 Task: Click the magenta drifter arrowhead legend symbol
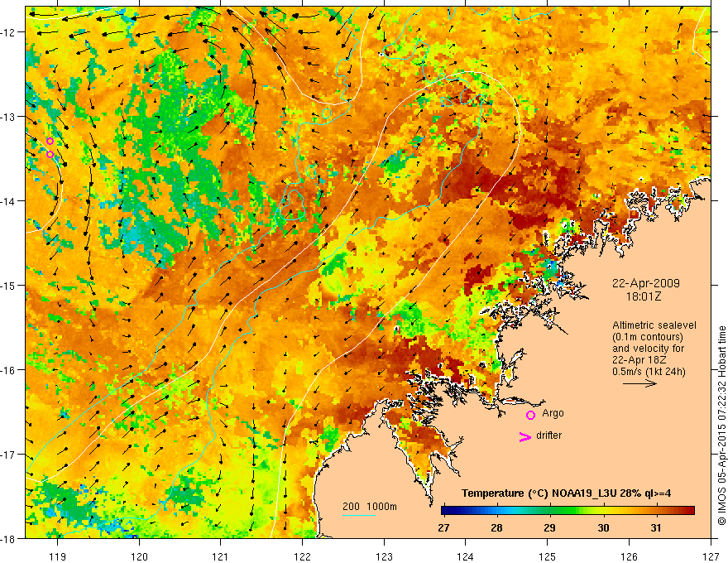click(x=524, y=436)
